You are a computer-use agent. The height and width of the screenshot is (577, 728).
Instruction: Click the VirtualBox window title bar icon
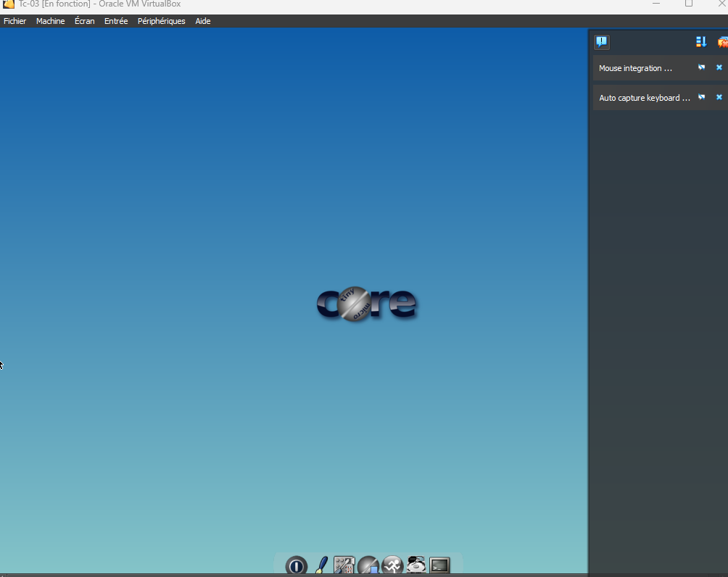(9, 4)
